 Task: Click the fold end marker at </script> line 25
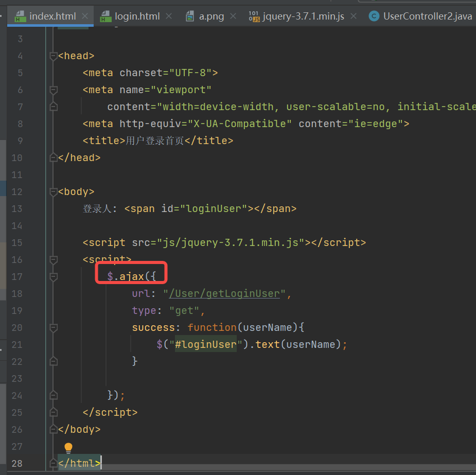click(x=54, y=412)
